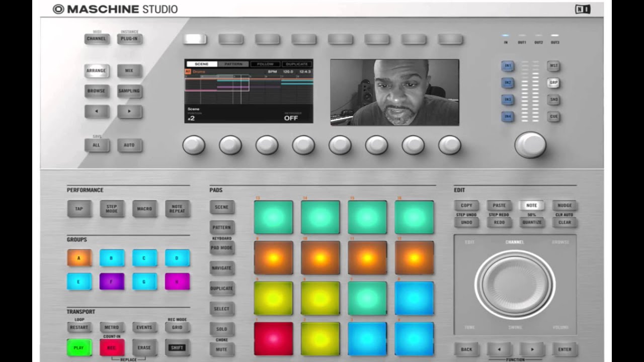Image resolution: width=644 pixels, height=362 pixels.
Task: Trigger pad 2 in the bottom row
Action: pos(320,338)
